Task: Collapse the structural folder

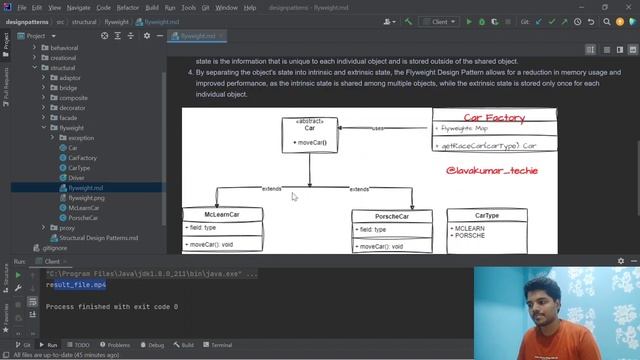Action: [x=35, y=68]
